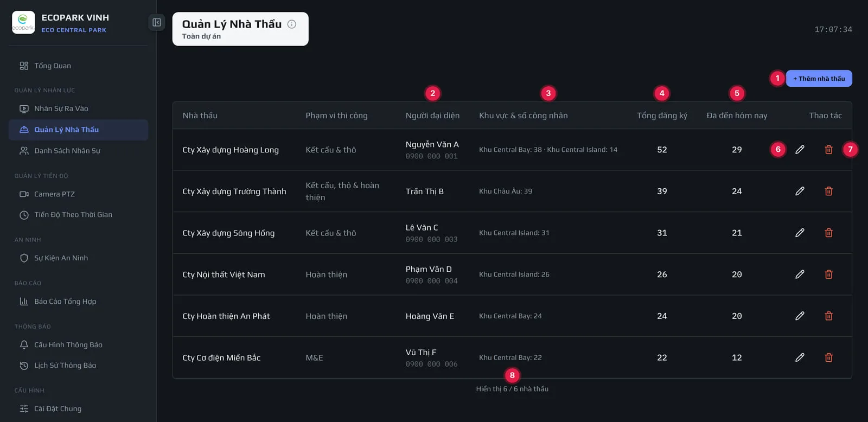This screenshot has height=422, width=868.
Task: Click the info icon beside Quản Lý Nhà Thầu
Action: (292, 24)
